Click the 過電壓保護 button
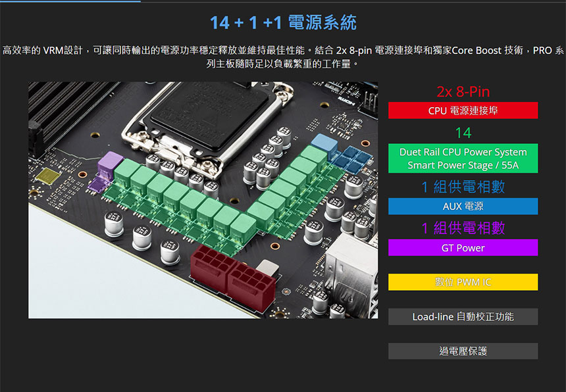The height and width of the screenshot is (392, 566). (463, 351)
